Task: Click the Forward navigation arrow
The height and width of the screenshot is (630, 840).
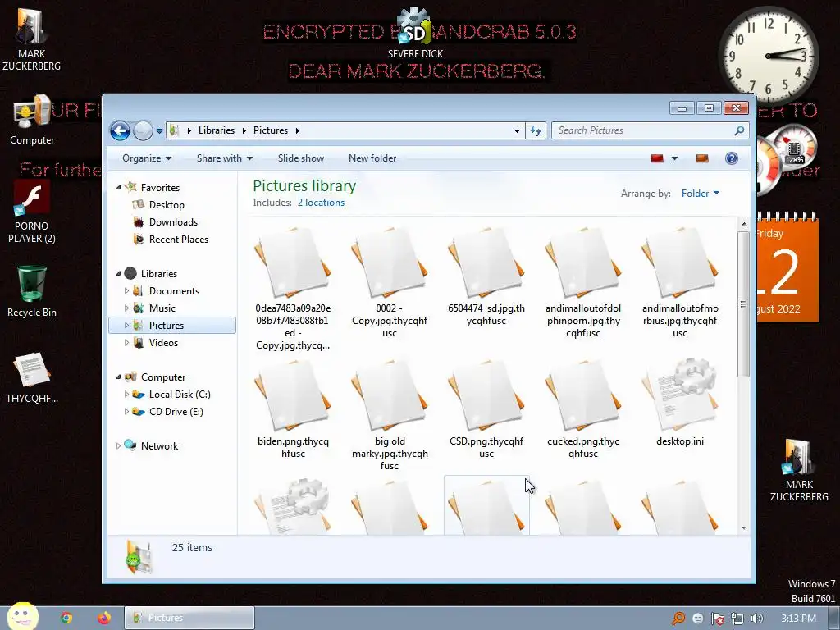Action: pos(143,130)
